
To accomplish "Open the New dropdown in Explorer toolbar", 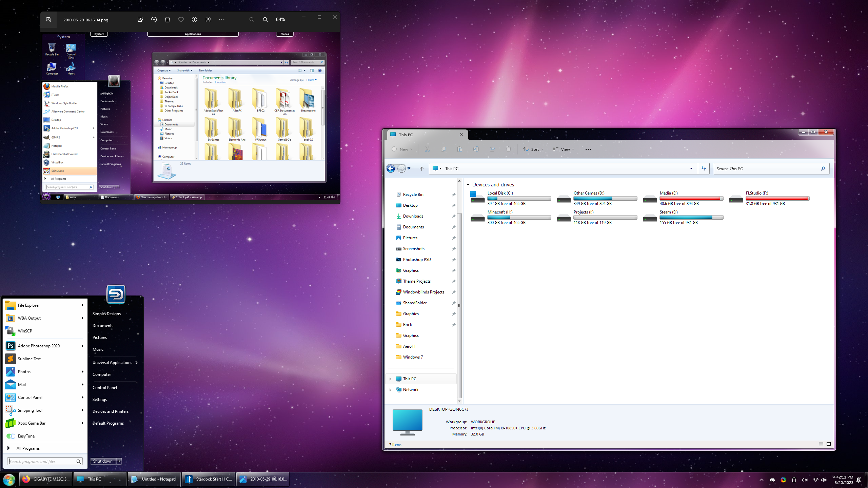I will 402,149.
